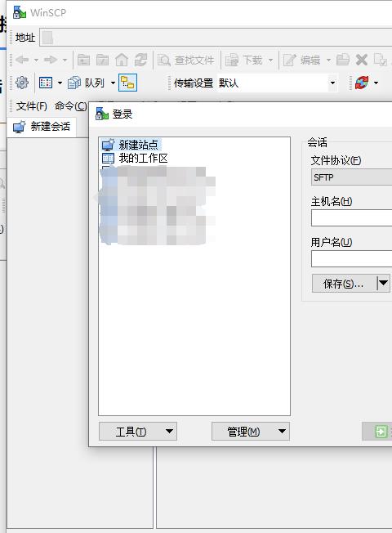Click the Back navigation arrow icon
392x533 pixels.
[22, 60]
